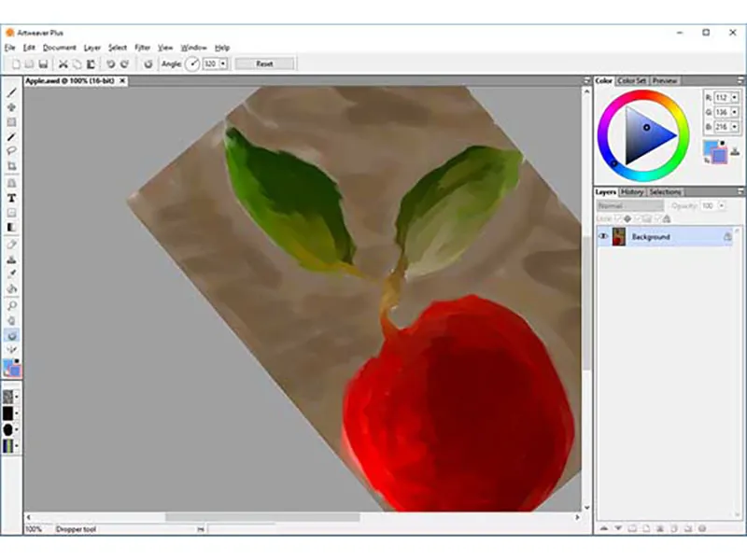Switch to the Color Set tab

click(x=632, y=80)
